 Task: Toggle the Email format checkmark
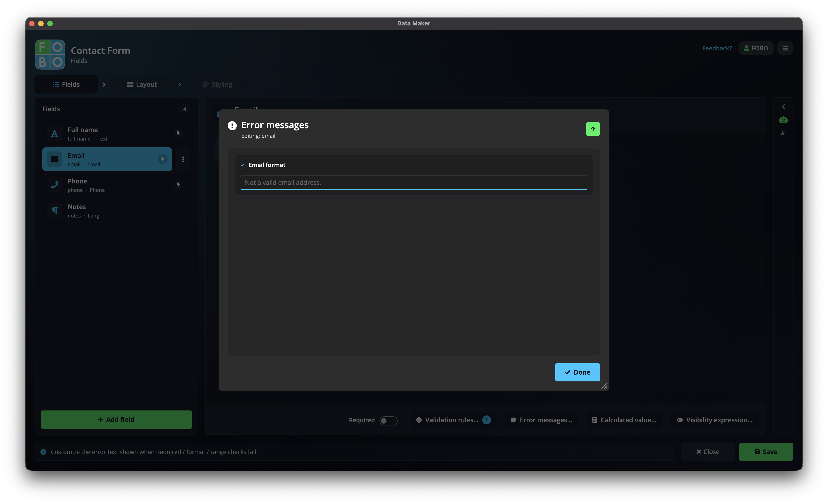(x=242, y=165)
